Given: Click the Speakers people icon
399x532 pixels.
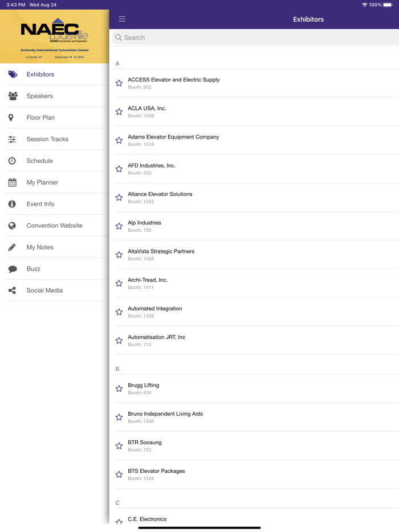Looking at the screenshot, I should click(13, 96).
